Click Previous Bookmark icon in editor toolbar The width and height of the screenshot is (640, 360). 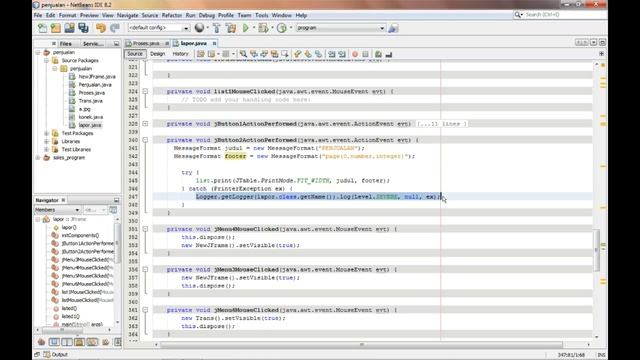pyautogui.click(x=298, y=54)
